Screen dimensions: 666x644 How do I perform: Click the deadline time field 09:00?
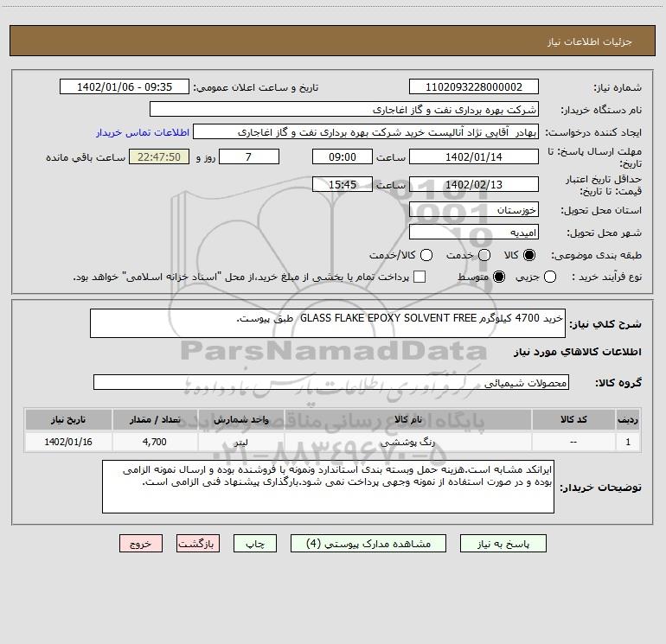tap(343, 156)
